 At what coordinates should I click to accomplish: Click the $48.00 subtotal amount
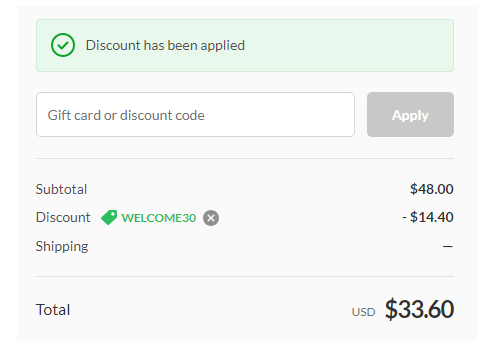tap(432, 189)
